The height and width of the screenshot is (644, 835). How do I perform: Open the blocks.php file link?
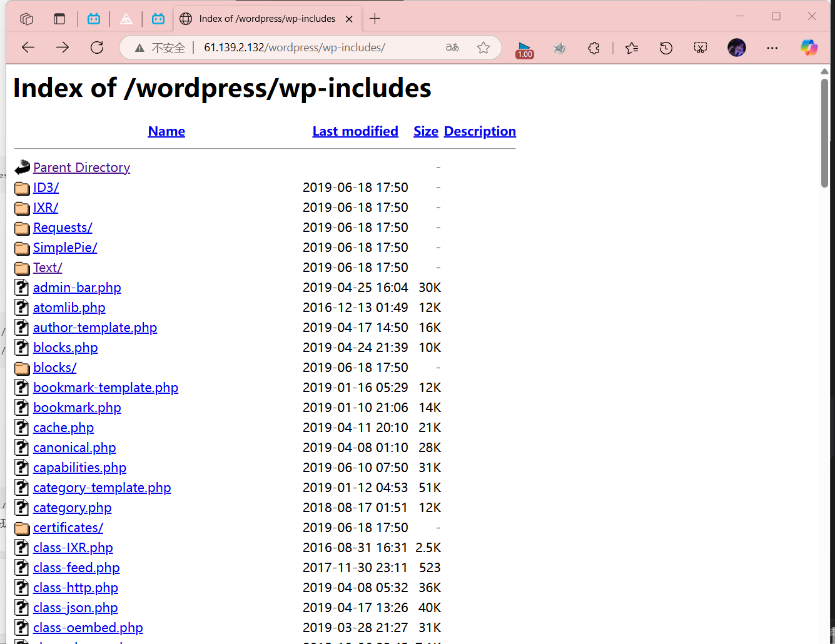pos(65,348)
